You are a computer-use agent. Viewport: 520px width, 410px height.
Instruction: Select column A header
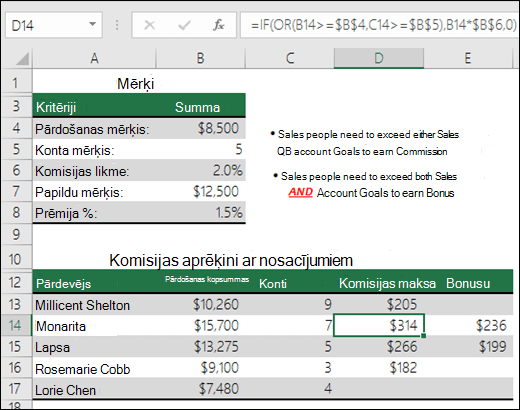(94, 58)
